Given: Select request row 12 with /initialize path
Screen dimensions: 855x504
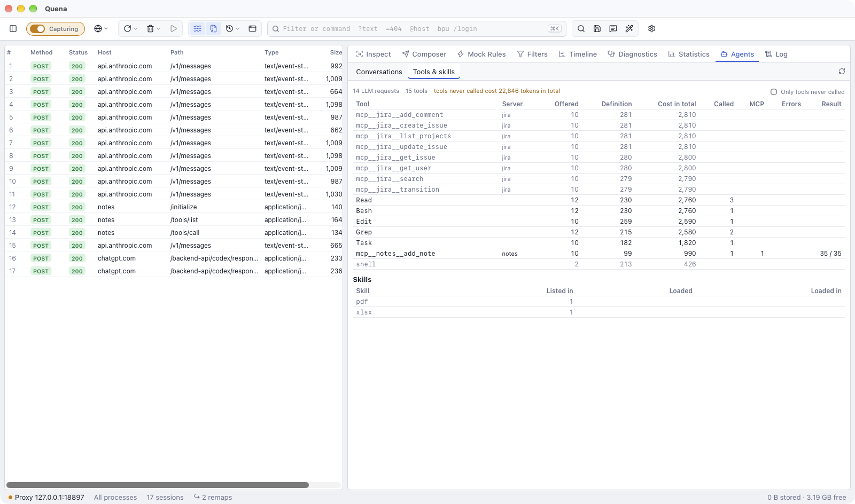Looking at the screenshot, I should tap(174, 207).
